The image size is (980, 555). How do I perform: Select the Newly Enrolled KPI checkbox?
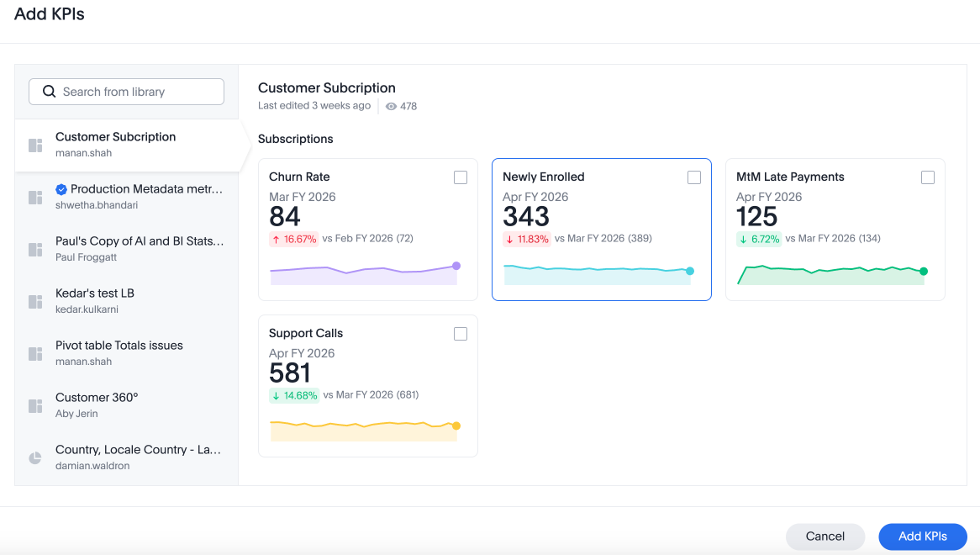(694, 177)
